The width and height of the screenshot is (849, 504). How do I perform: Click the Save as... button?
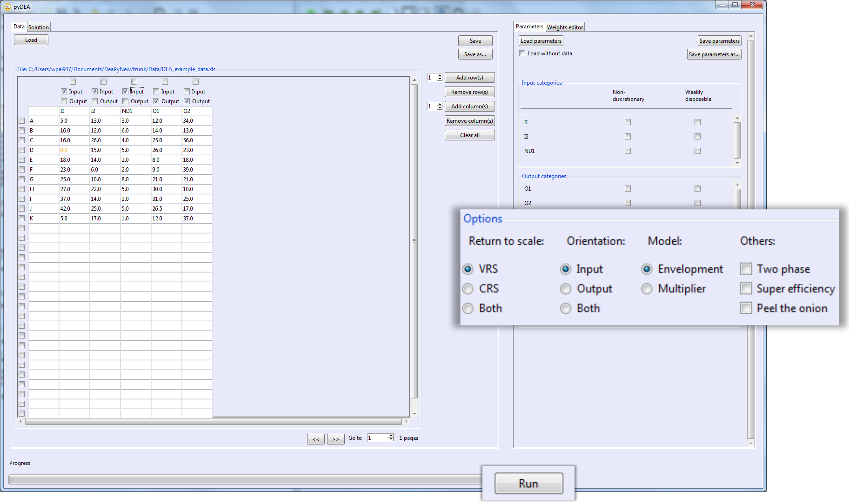click(x=475, y=54)
